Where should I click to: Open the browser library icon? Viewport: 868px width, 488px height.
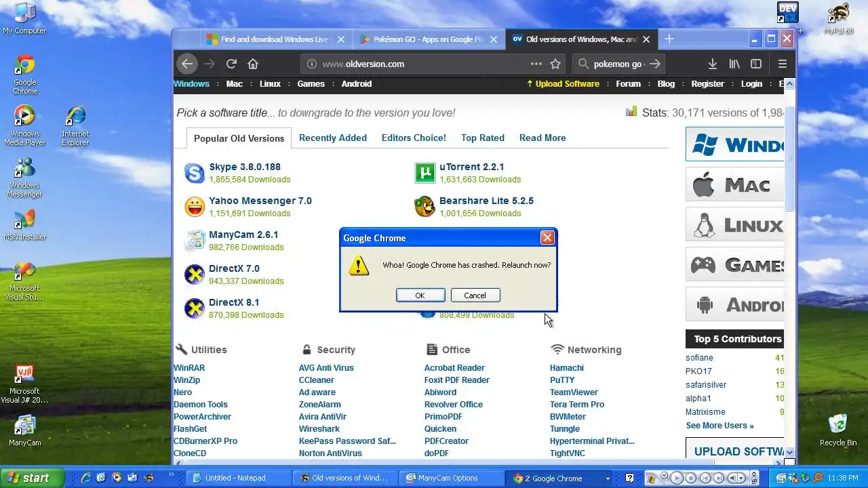[x=734, y=64]
